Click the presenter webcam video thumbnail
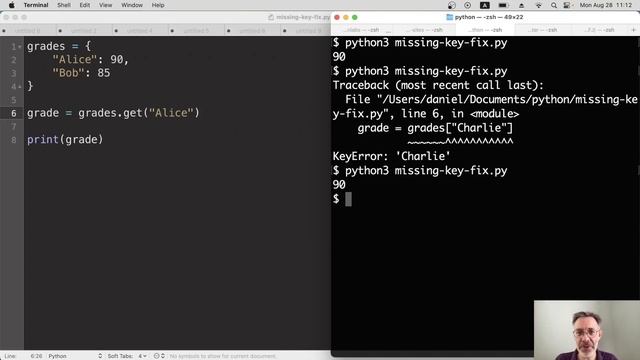640x360 pixels. [587, 330]
